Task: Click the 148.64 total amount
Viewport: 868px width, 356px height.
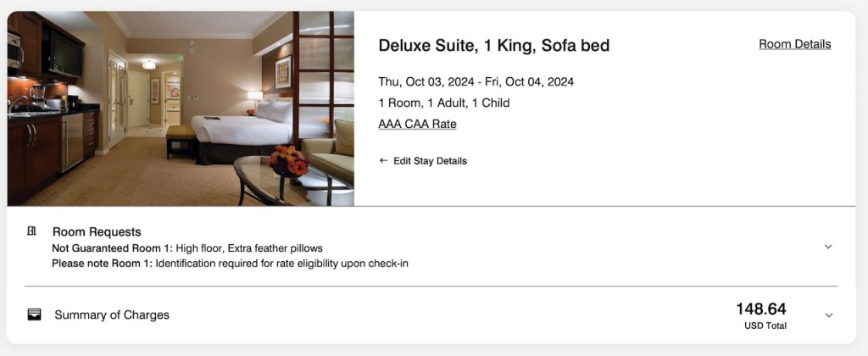Action: (x=761, y=309)
